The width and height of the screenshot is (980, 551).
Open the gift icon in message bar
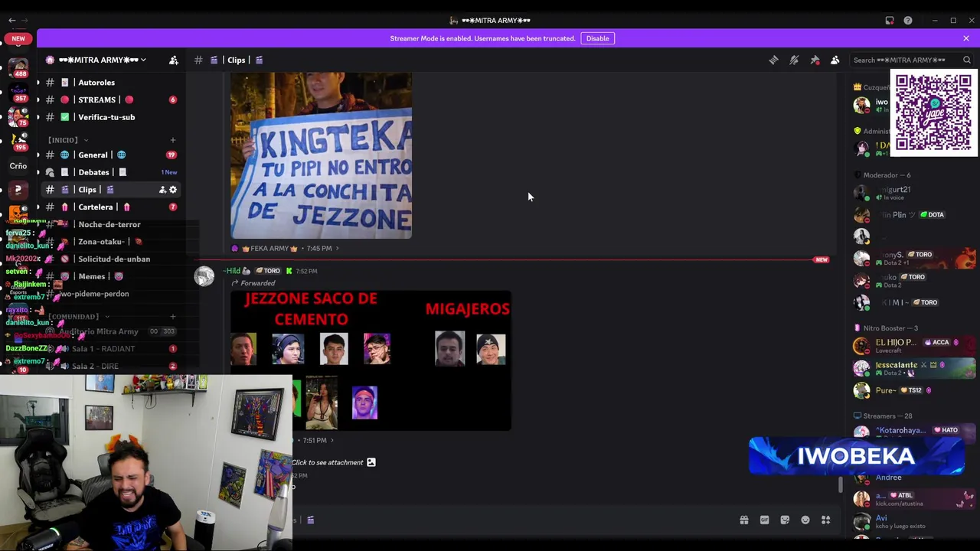(x=743, y=520)
